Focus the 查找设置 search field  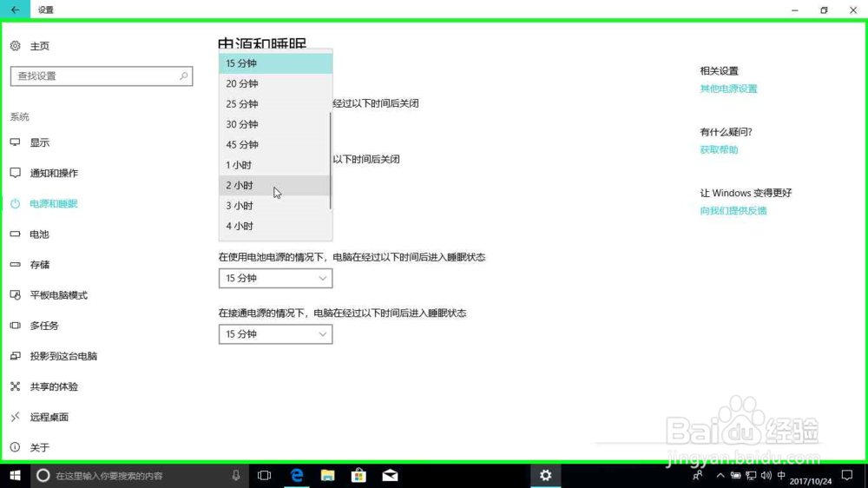pos(102,76)
